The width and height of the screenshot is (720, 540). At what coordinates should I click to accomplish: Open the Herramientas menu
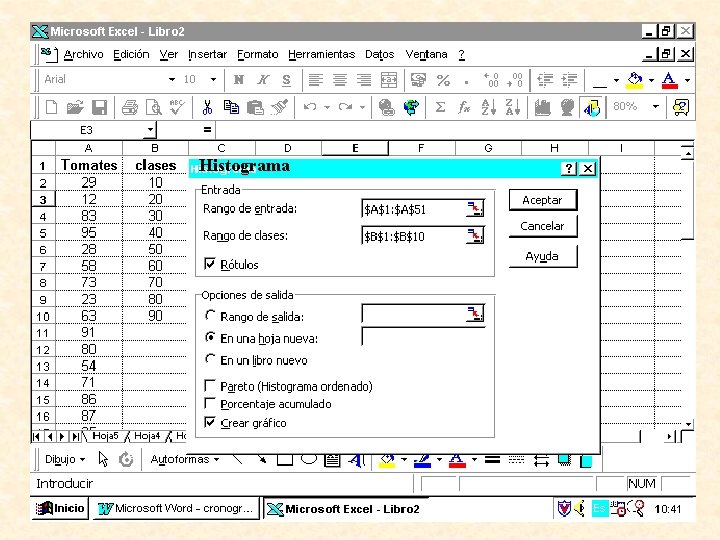[321, 54]
